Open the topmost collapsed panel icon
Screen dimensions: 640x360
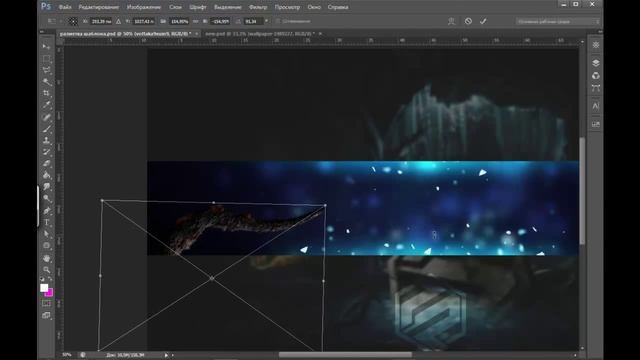(x=596, y=45)
